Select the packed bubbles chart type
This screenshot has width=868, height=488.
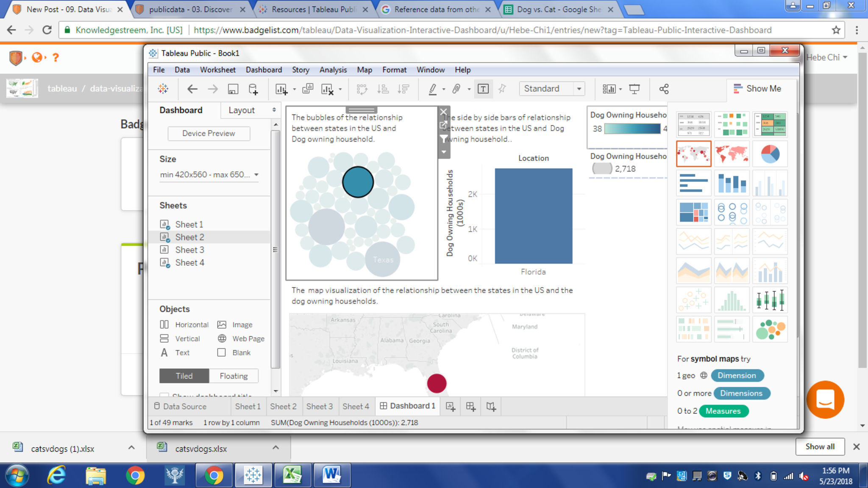pyautogui.click(x=770, y=329)
